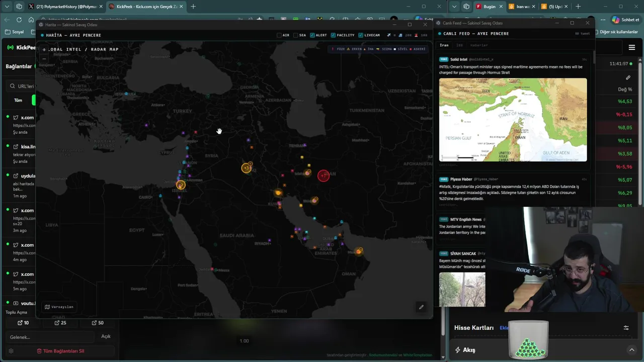Switch to (5) Upd tab in right browser
The width and height of the screenshot is (644, 362).
pos(553,7)
